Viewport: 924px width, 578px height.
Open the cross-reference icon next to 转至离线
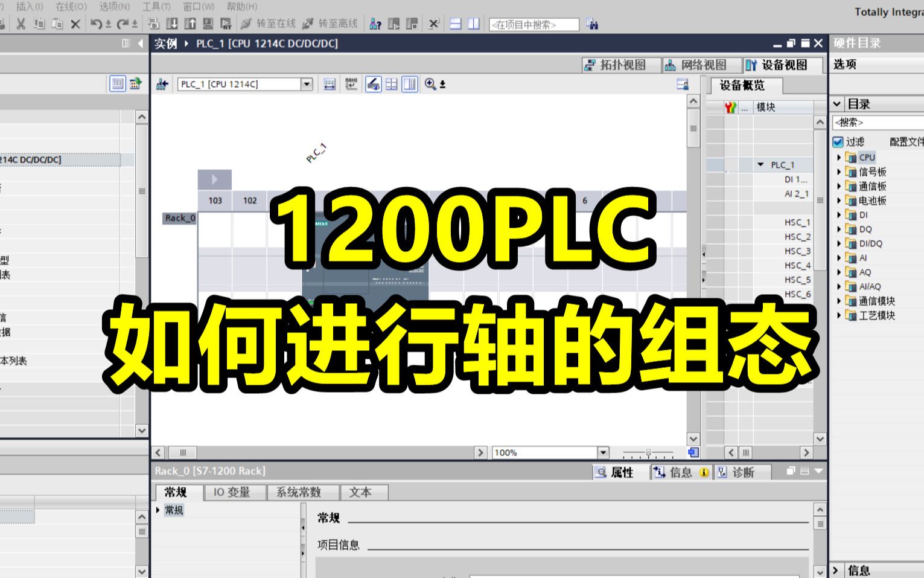point(375,24)
